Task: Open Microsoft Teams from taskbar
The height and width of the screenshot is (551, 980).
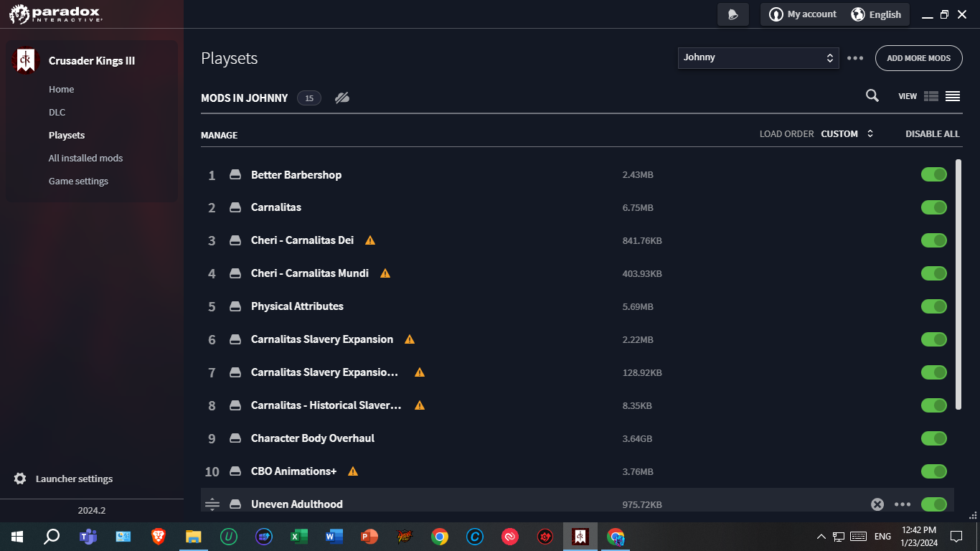Action: tap(88, 536)
